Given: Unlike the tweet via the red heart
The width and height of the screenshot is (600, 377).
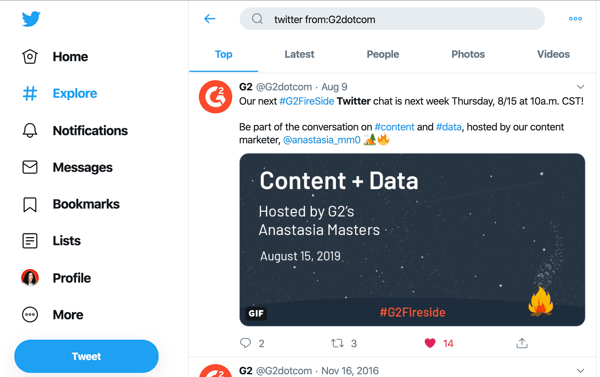Looking at the screenshot, I should [430, 343].
